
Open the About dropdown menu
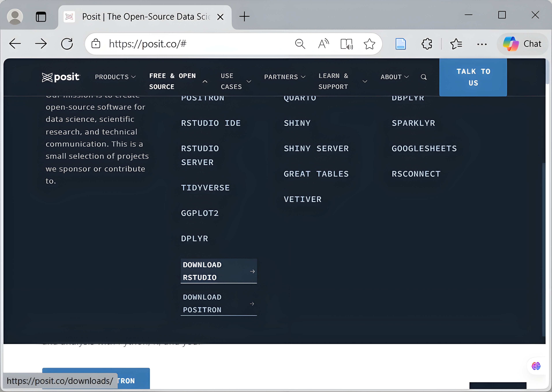[x=394, y=77]
